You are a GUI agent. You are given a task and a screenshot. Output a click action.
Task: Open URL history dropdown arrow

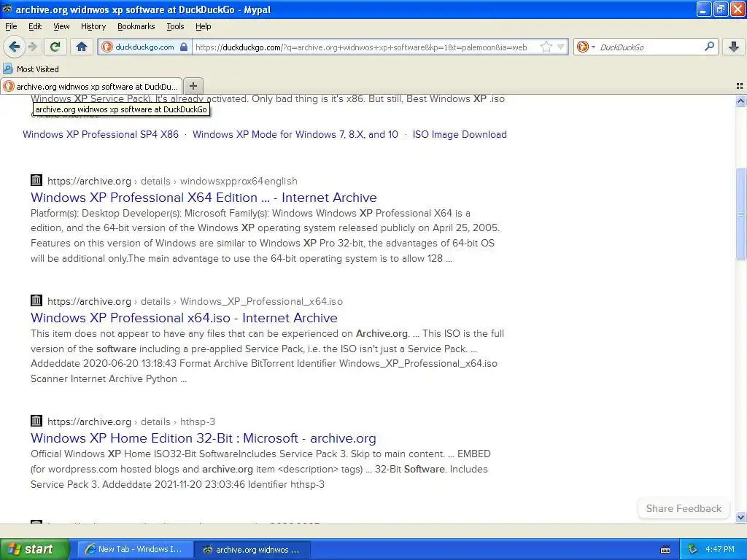pos(561,47)
